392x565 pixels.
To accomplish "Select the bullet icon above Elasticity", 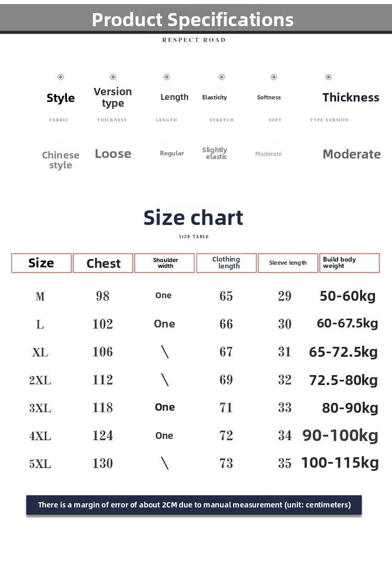I will [x=222, y=77].
